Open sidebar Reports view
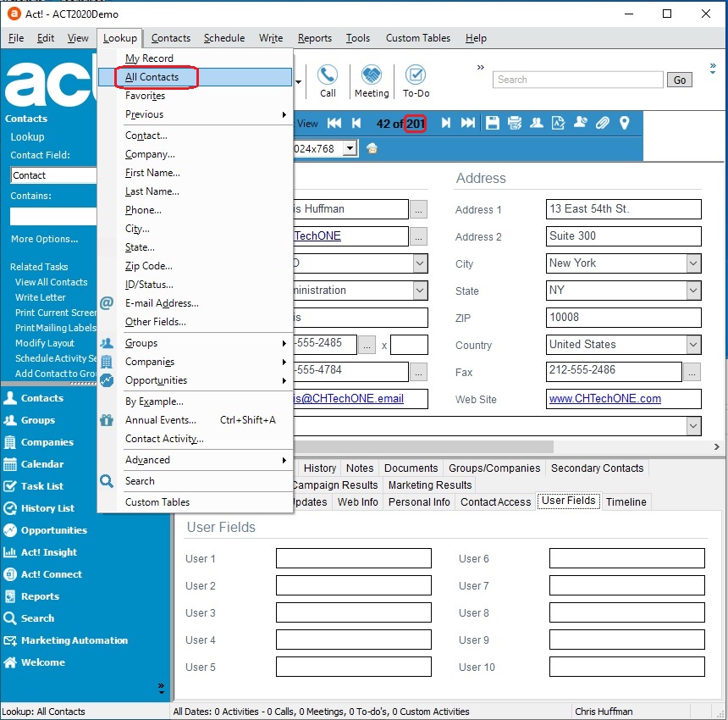728x720 pixels. (31, 596)
